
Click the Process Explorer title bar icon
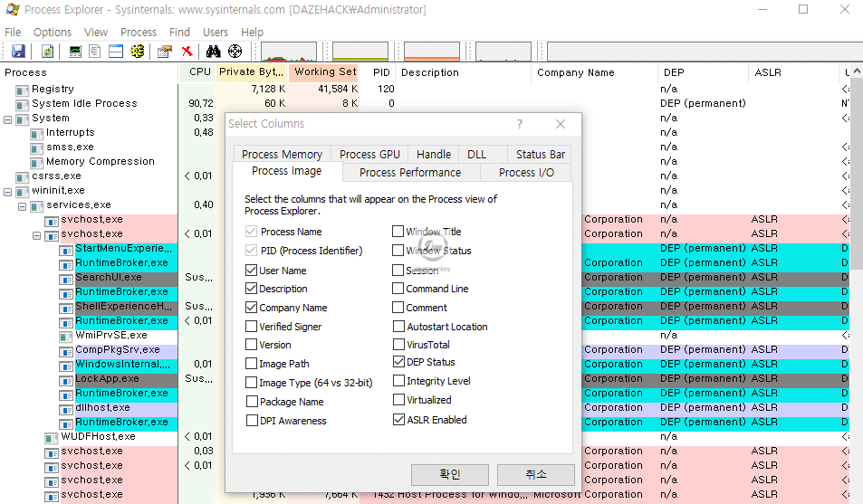(12, 9)
